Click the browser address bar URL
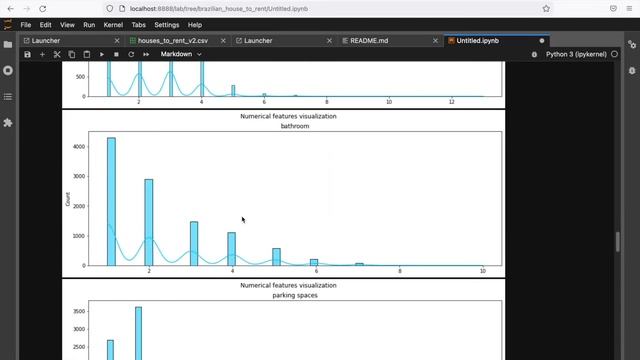 pyautogui.click(x=219, y=9)
